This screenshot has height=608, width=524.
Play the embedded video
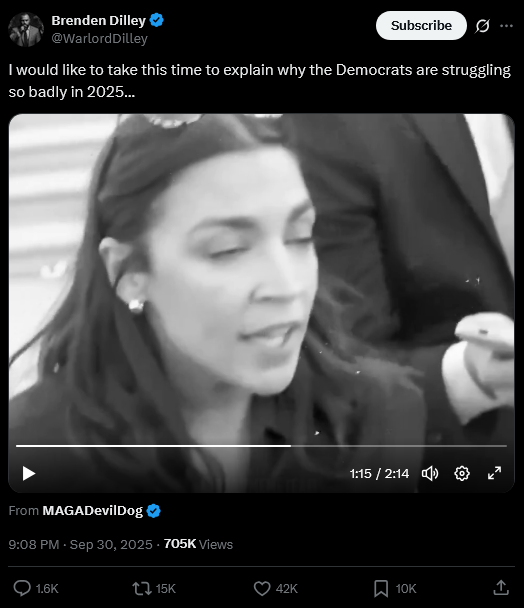[x=29, y=473]
